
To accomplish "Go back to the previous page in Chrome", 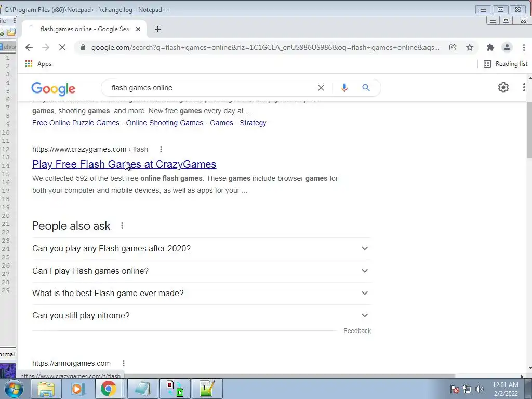I will tap(29, 47).
